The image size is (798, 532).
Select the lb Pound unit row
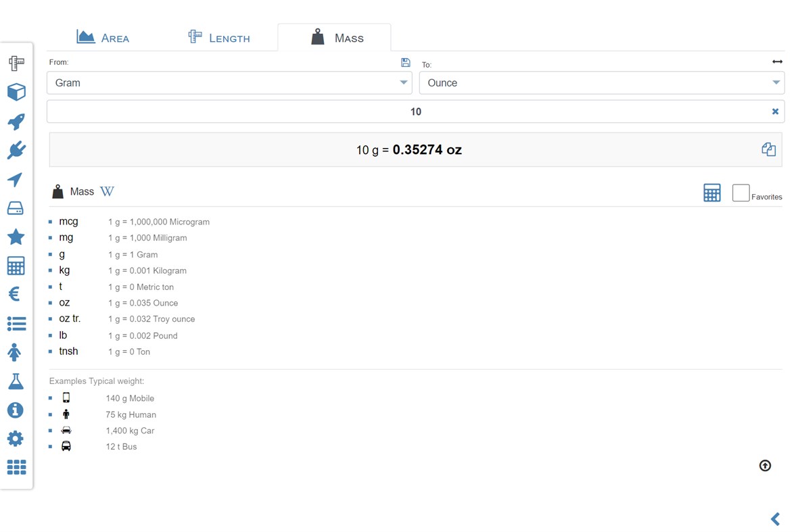114,336
